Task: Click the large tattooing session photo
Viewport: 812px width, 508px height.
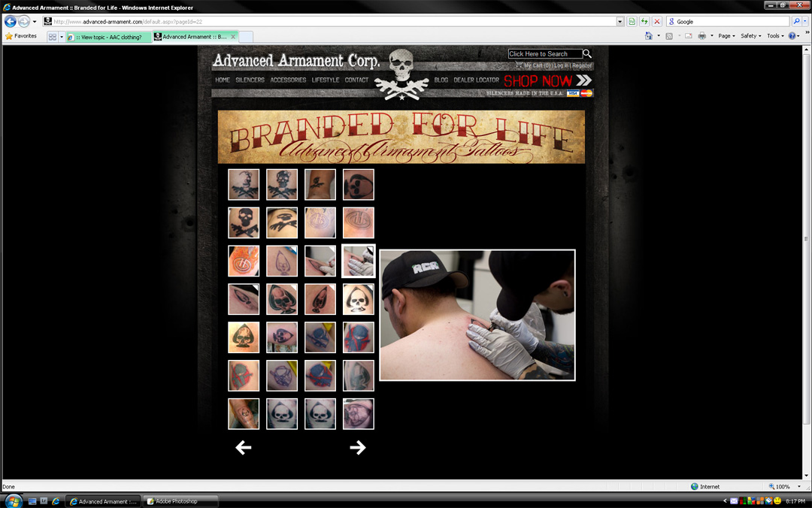Action: click(477, 315)
